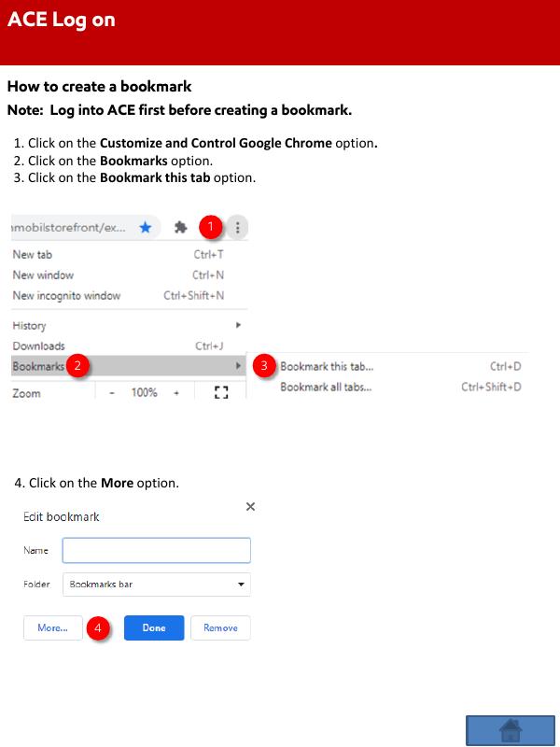This screenshot has height=747, width=560.
Task: Close the Edit bookmark dialog
Action: pos(250,506)
